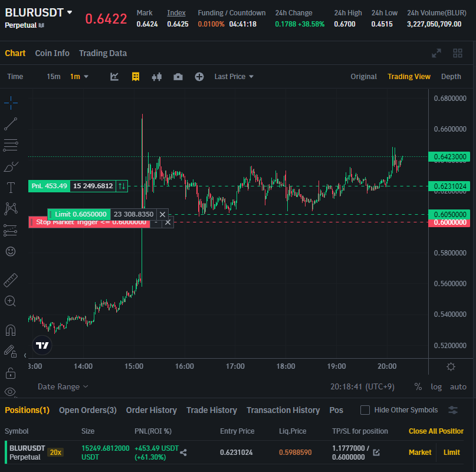Click the 0.6231024 entry price label on axis
Image resolution: width=476 pixels, height=472 pixels.
[x=449, y=186]
